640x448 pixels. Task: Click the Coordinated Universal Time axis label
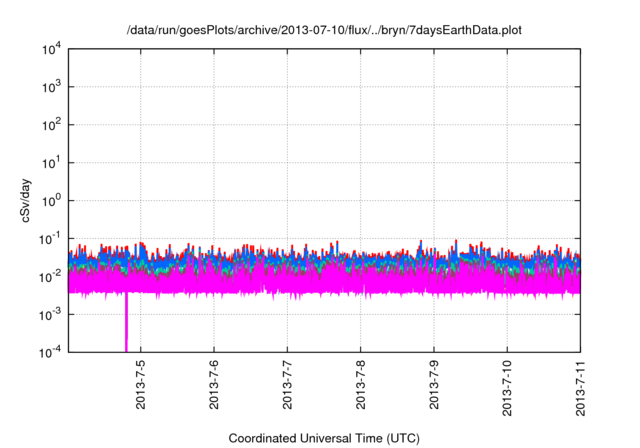pos(324,438)
